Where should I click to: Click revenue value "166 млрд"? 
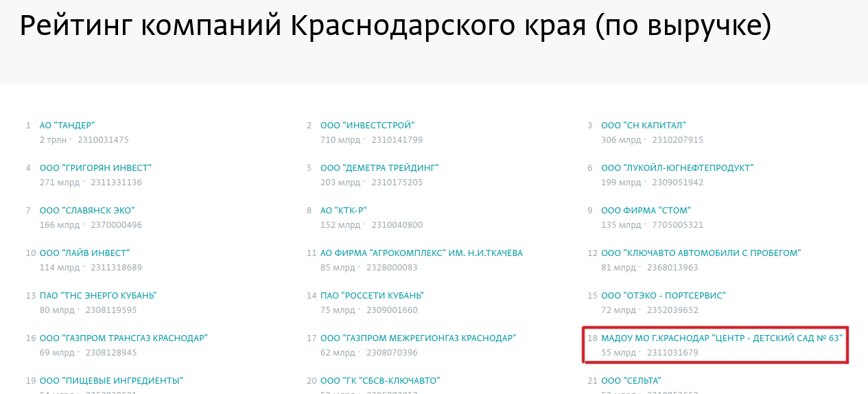point(60,225)
